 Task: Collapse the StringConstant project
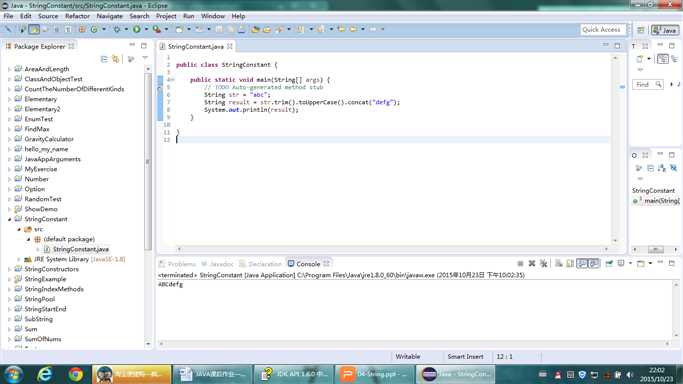point(9,219)
